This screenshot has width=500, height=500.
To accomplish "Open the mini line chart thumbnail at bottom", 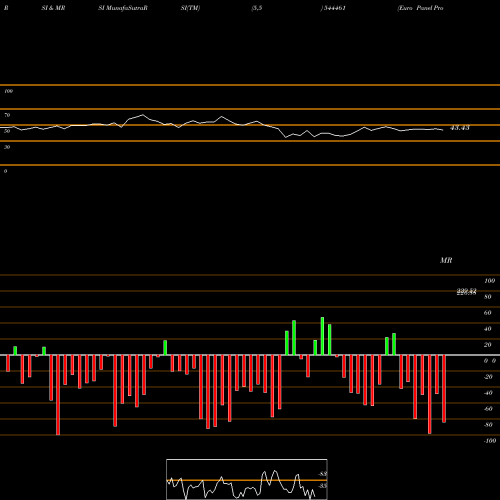I will pyautogui.click(x=247, y=479).
